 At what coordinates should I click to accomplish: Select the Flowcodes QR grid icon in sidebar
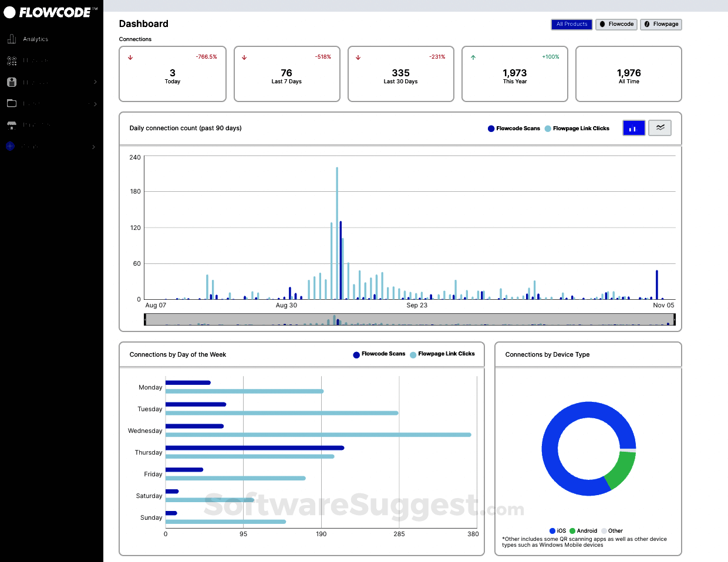[x=12, y=60]
